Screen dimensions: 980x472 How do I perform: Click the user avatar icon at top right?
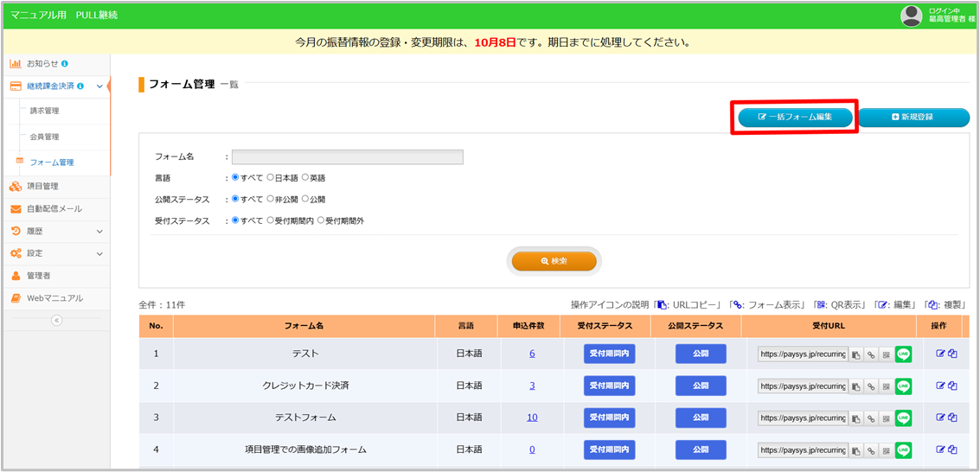(912, 16)
